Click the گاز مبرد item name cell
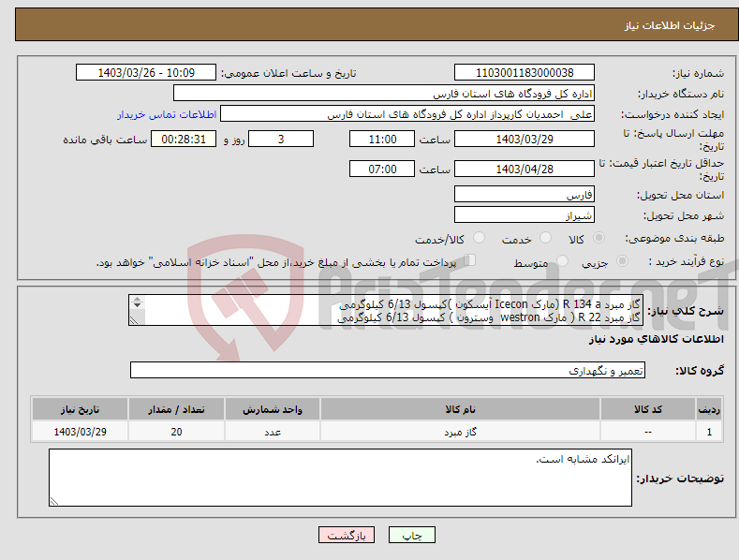This screenshot has width=739, height=560. coord(461,432)
